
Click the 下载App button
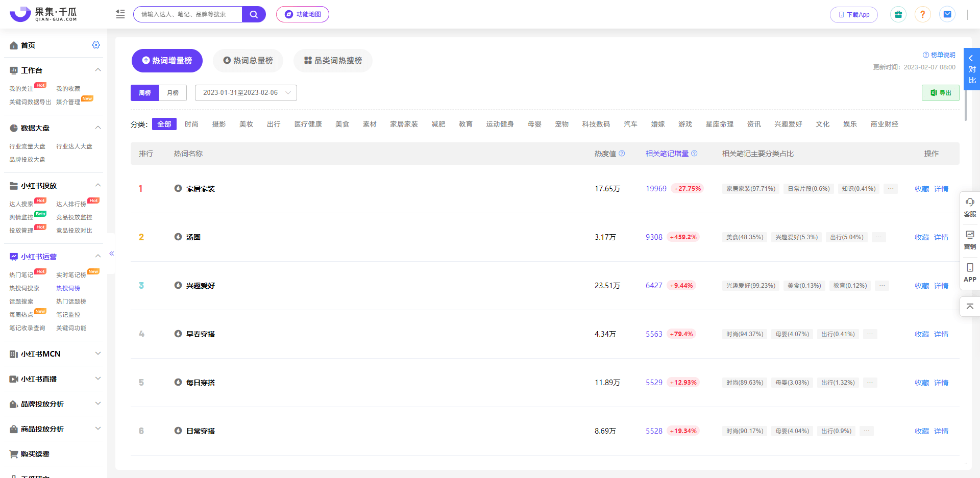click(x=854, y=14)
